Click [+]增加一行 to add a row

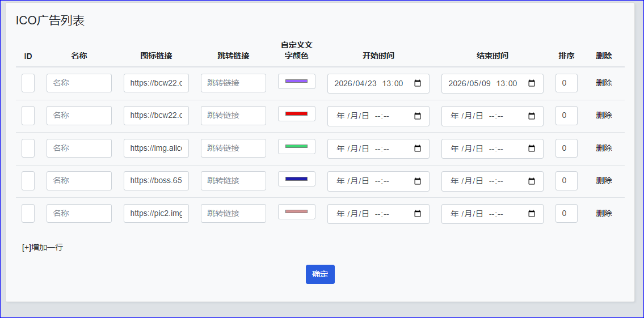tap(43, 247)
